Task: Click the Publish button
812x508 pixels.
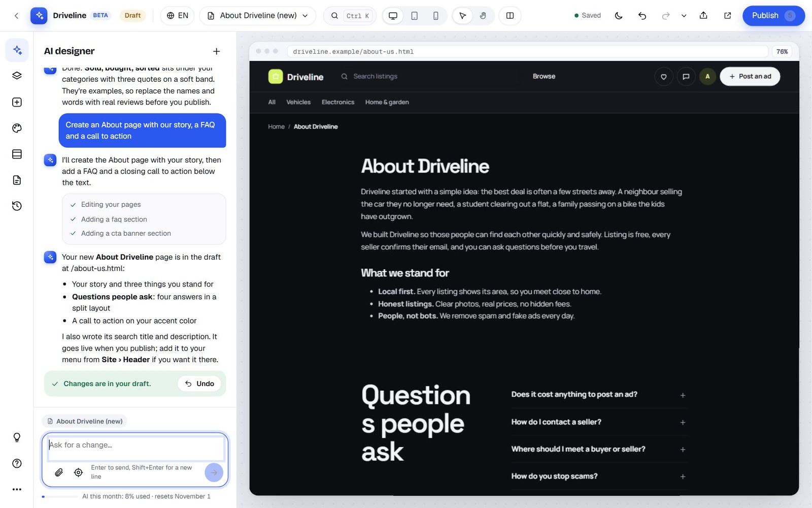Action: 773,16
